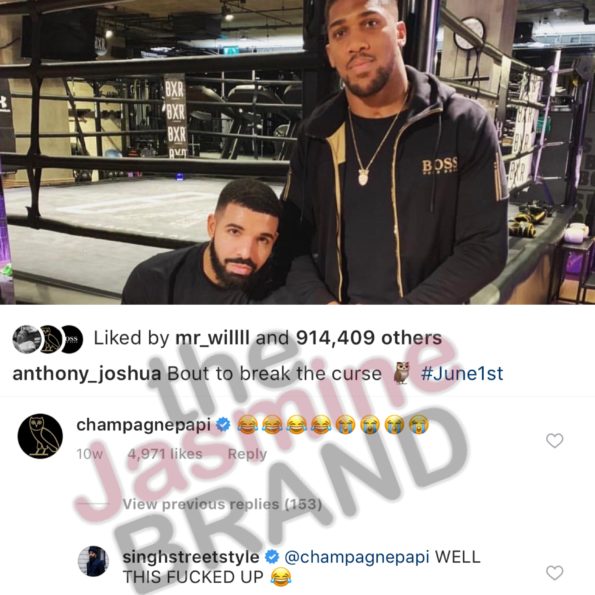The height and width of the screenshot is (595, 595).
Task: Tap the first liker's avatar thumbnail
Action: click(x=27, y=339)
